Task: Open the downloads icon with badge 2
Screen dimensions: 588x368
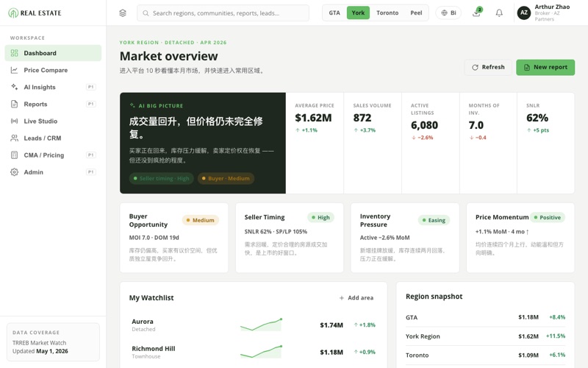Action: click(x=476, y=13)
